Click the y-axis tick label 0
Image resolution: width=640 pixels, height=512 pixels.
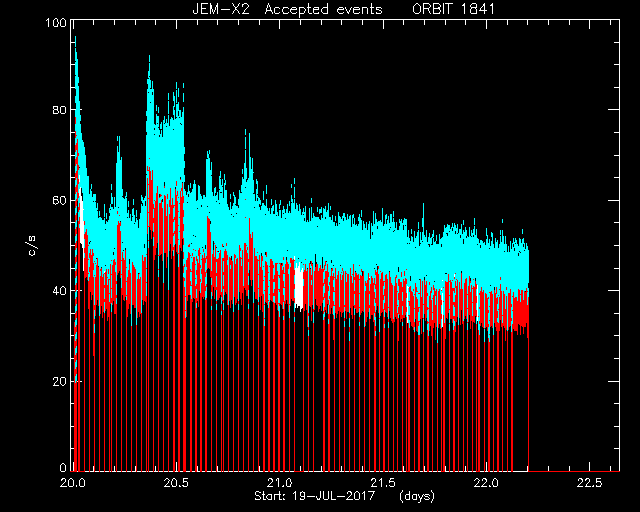coord(63,467)
